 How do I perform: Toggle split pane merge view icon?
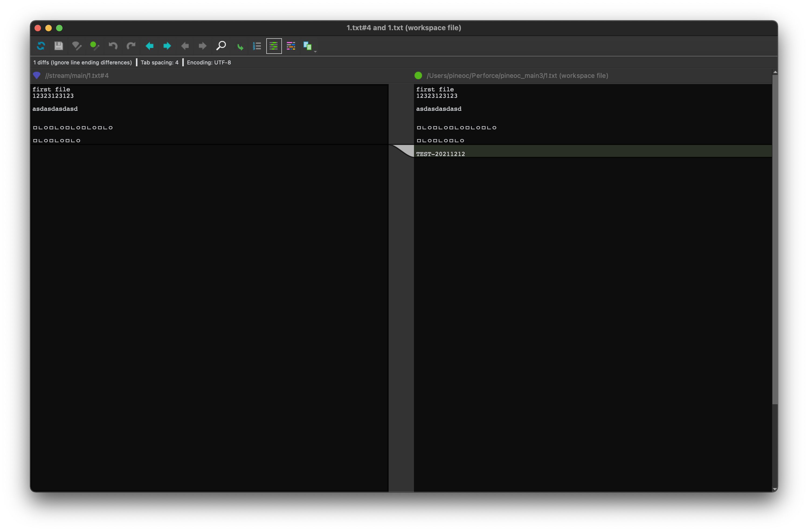(308, 46)
